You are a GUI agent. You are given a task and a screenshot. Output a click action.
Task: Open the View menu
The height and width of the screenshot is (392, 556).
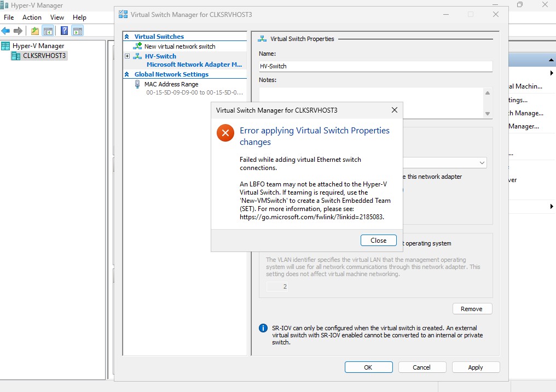(57, 17)
